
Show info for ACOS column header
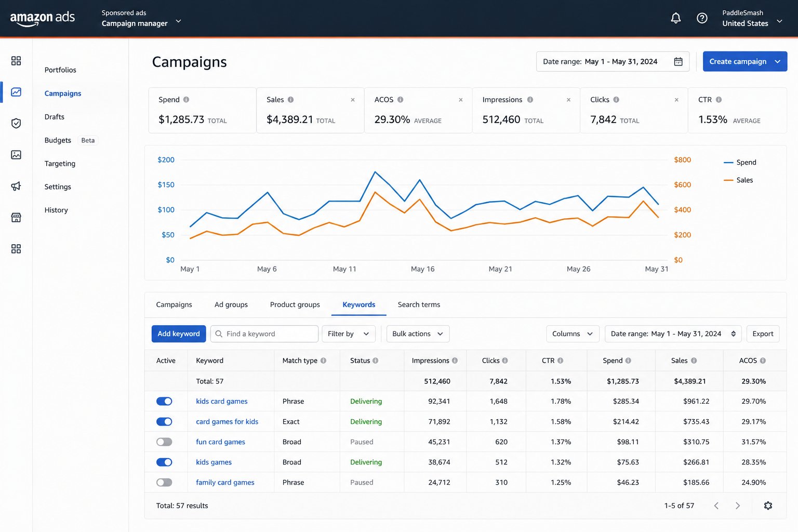[x=763, y=361]
